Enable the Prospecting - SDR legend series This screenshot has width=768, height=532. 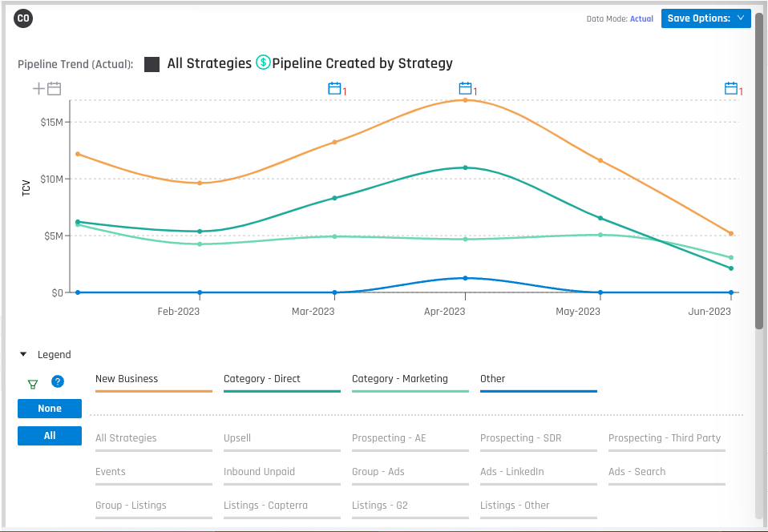click(539, 441)
